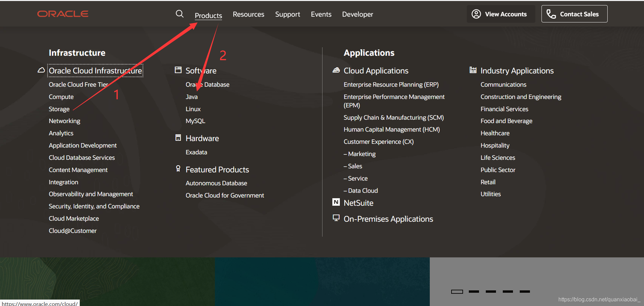This screenshot has width=644, height=306.
Task: Open the search magnifier icon
Action: click(x=180, y=14)
